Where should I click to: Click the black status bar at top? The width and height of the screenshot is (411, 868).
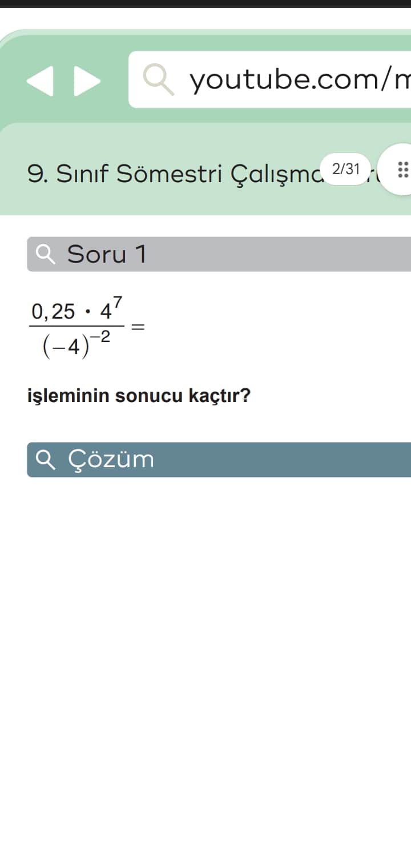pos(205,3)
